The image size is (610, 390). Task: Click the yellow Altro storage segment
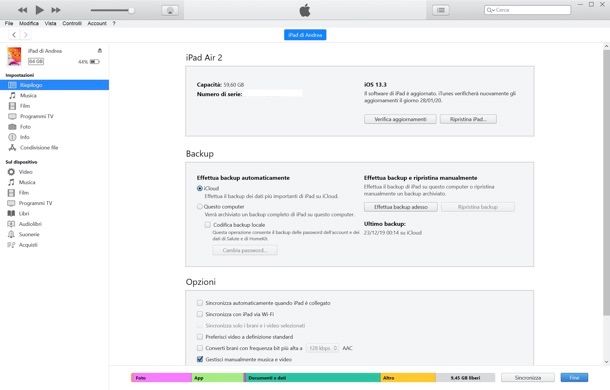point(408,378)
